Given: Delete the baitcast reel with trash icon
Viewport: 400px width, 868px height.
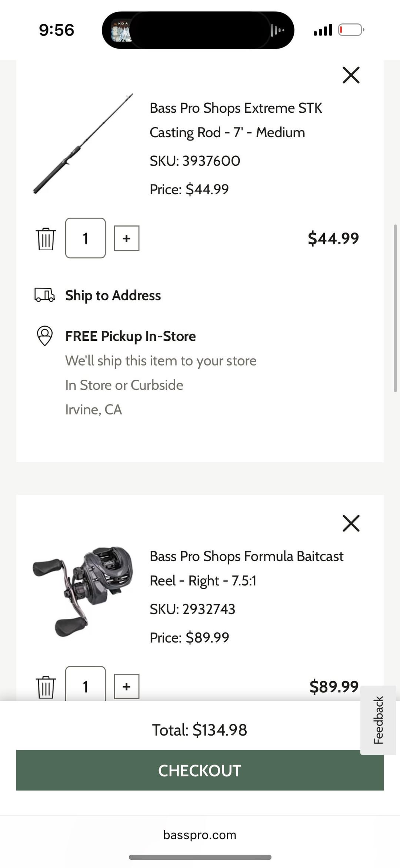Looking at the screenshot, I should [x=46, y=687].
